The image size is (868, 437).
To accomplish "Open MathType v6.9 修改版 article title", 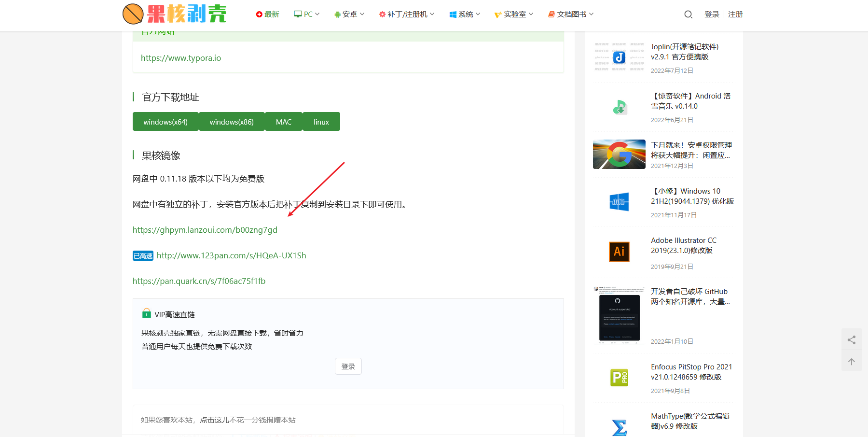I will point(690,421).
